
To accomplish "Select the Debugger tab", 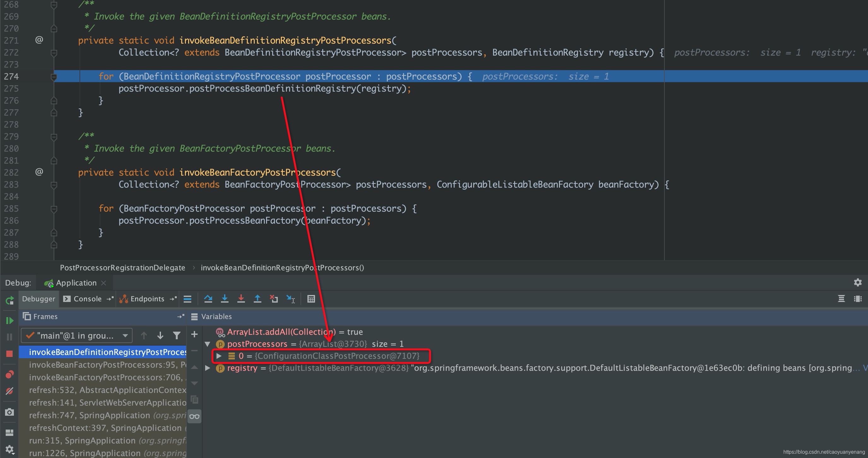I will coord(39,298).
